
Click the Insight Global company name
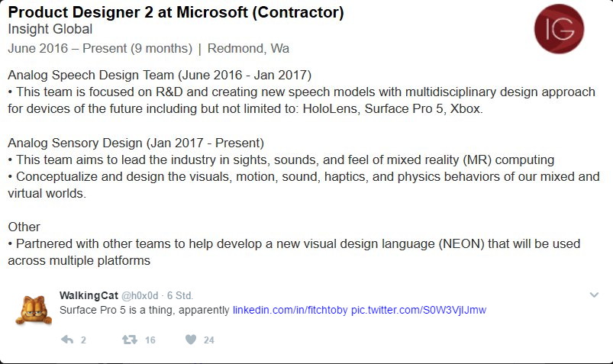(x=50, y=29)
